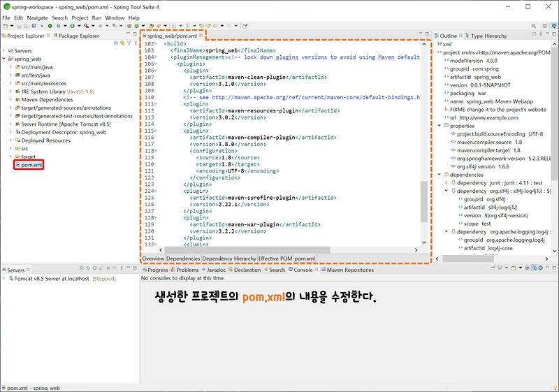559x392 pixels.
Task: Maximize the Outline panel
Action: (x=553, y=34)
